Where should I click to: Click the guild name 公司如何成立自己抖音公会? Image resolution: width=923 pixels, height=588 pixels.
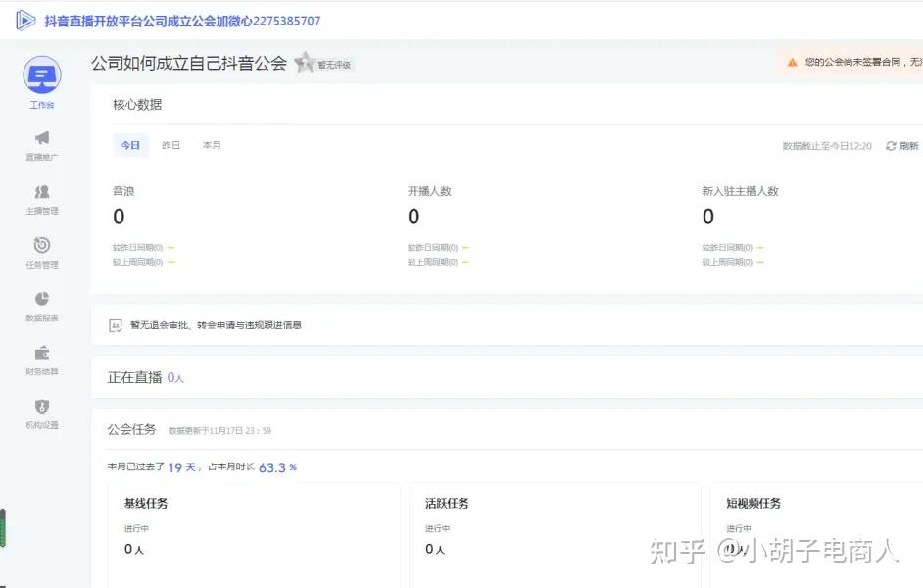189,63
